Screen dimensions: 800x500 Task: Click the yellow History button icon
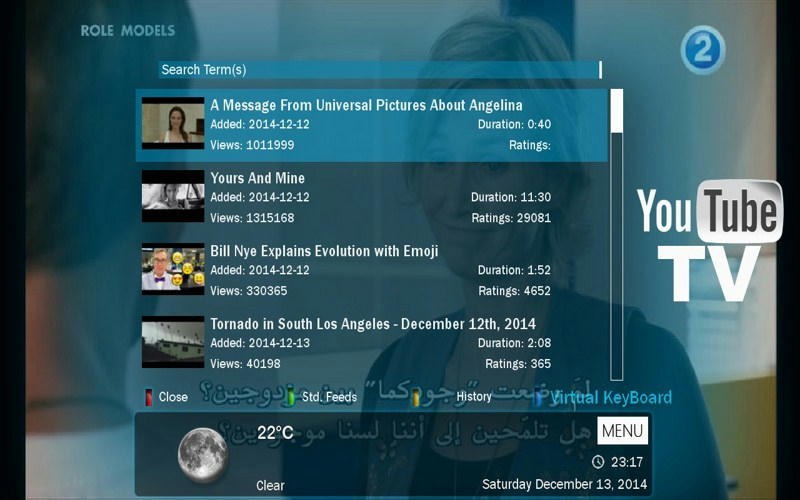pyautogui.click(x=416, y=397)
